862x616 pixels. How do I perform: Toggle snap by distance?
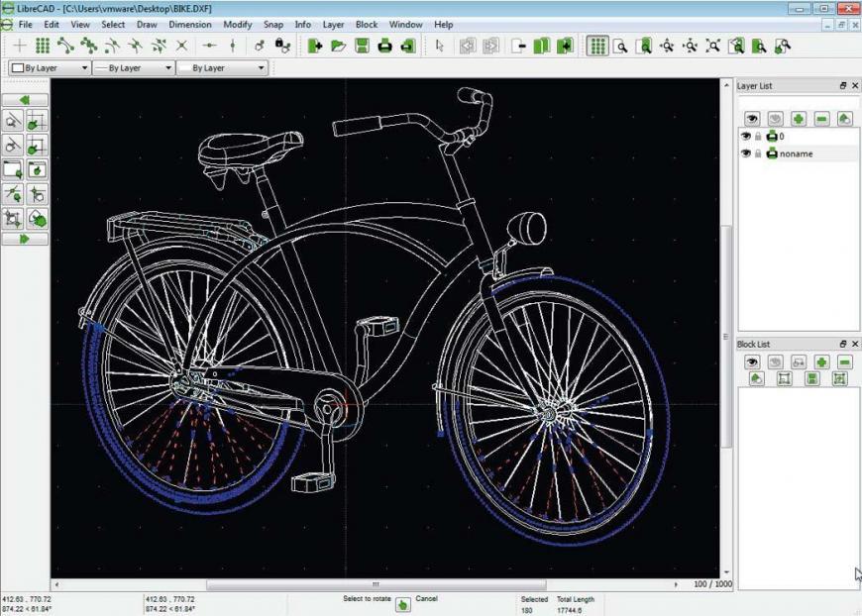coord(159,46)
